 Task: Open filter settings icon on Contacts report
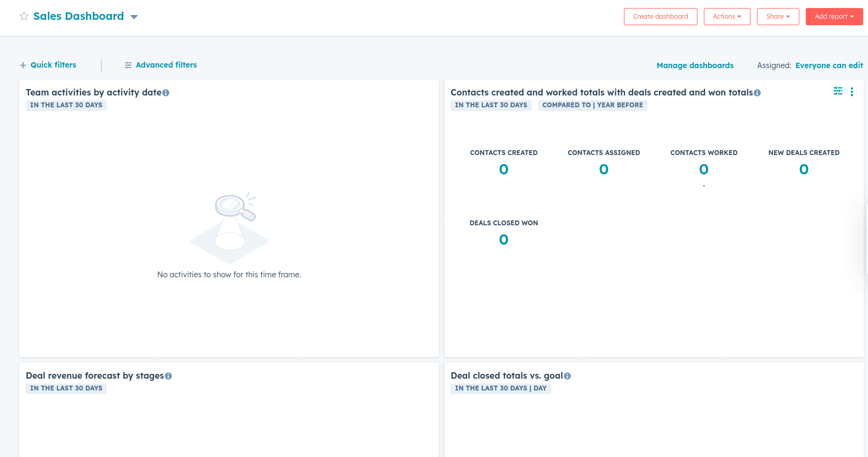coord(837,91)
